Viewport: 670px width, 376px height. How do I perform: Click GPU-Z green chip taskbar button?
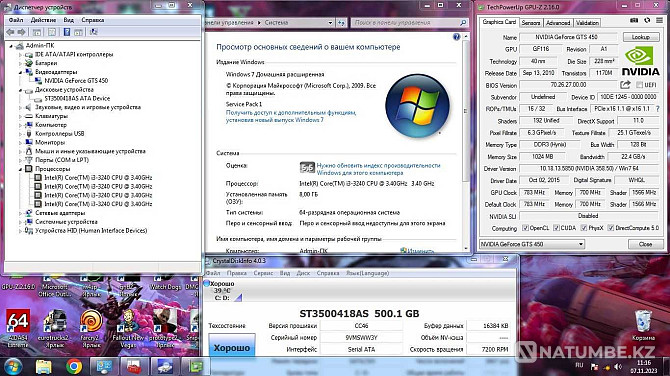pyautogui.click(x=195, y=367)
